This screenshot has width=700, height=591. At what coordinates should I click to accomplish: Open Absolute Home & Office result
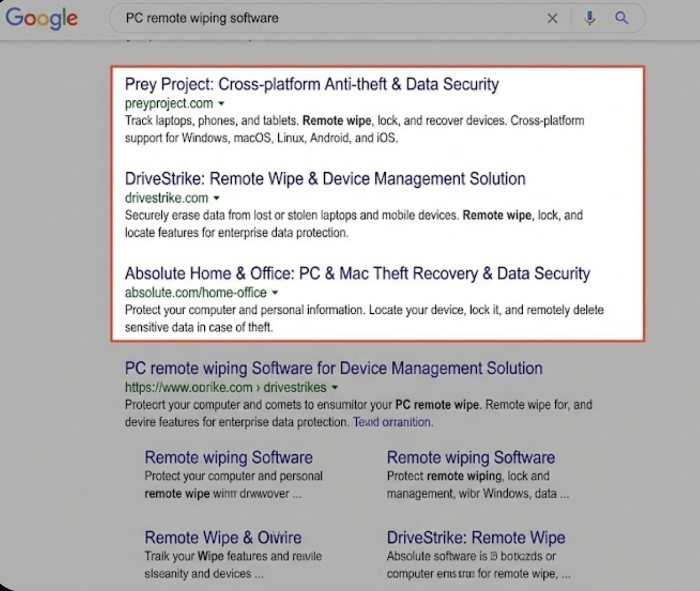point(357,273)
